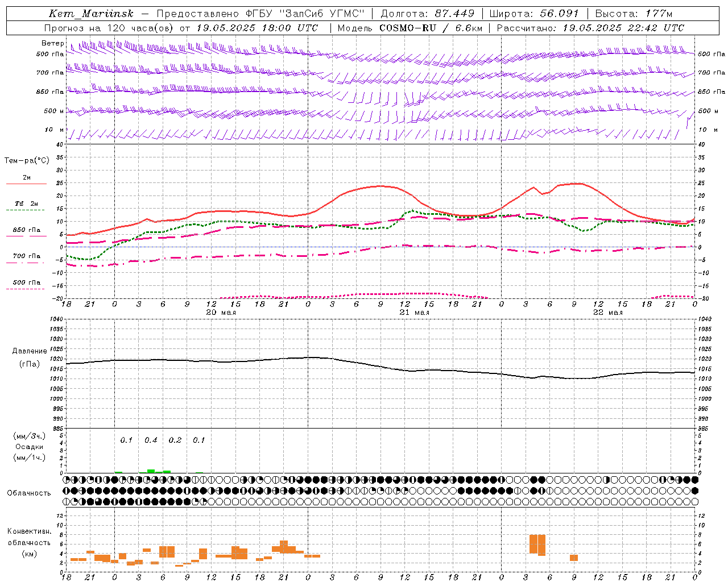Viewport: 728px width, 582px height.
Task: Click the 2м temperature legend entry
Action: [27, 178]
